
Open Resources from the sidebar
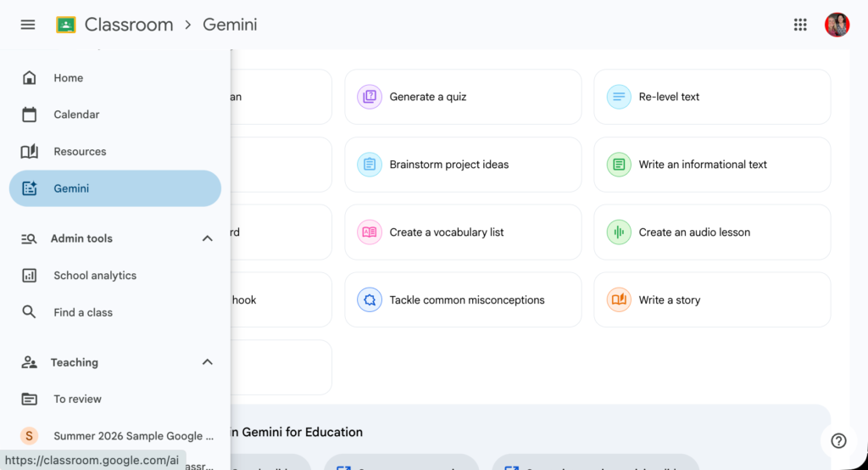point(115,151)
